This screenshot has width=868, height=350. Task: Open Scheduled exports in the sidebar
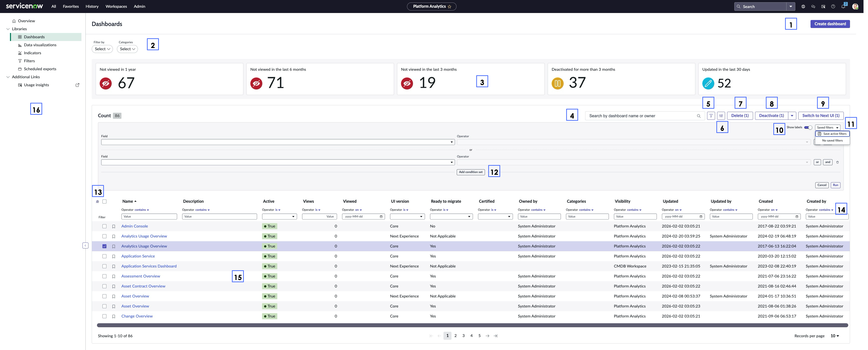click(x=40, y=69)
